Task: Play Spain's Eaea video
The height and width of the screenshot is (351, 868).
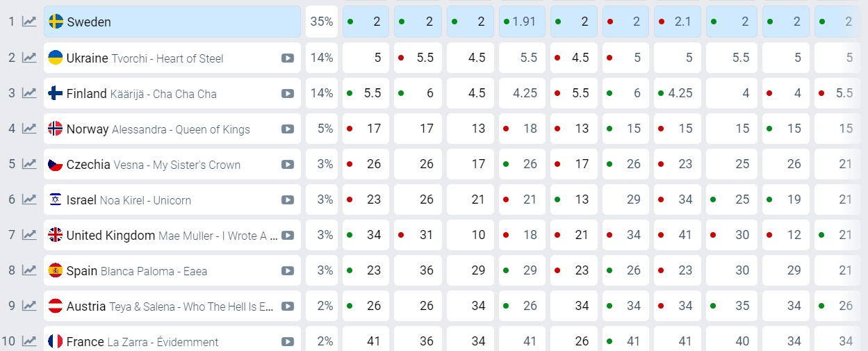Action: point(287,271)
